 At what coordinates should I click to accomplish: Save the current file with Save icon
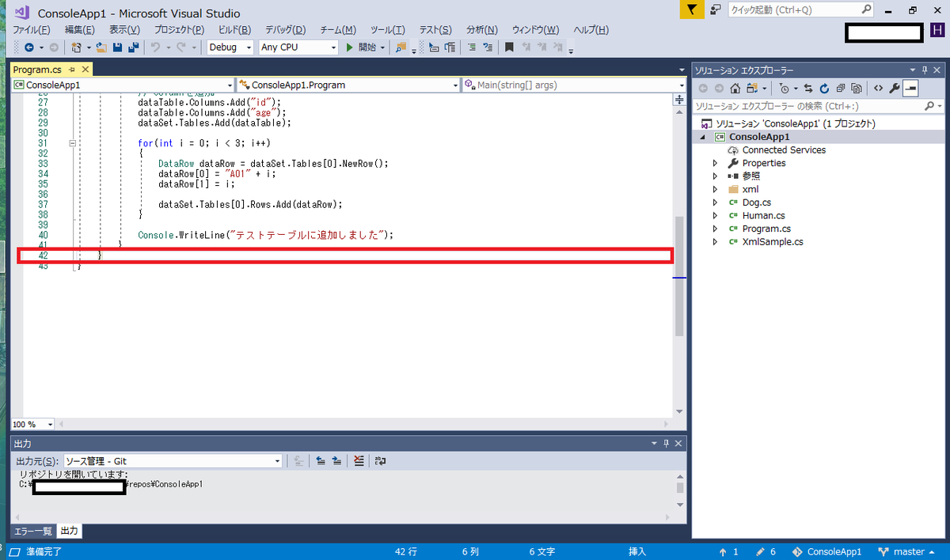pyautogui.click(x=117, y=47)
